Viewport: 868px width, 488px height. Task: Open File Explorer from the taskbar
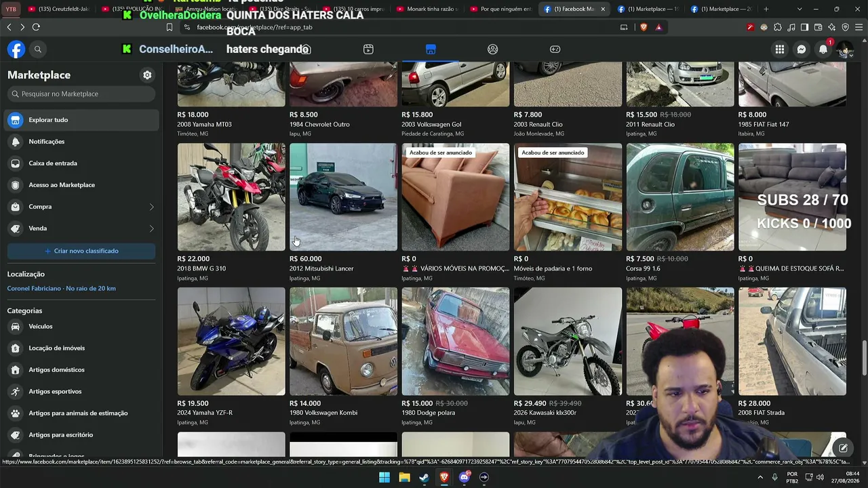(404, 477)
